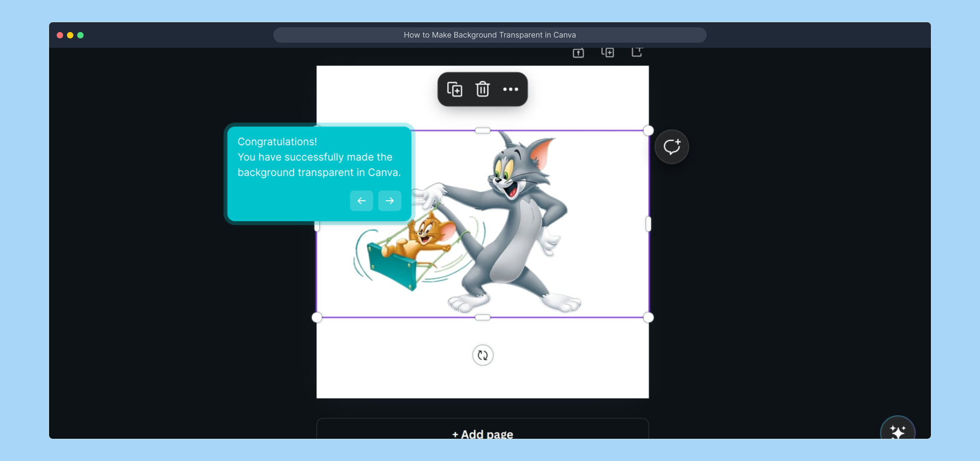Click the rotate handle below the image
Screen dimensions: 980x461
tap(483, 355)
